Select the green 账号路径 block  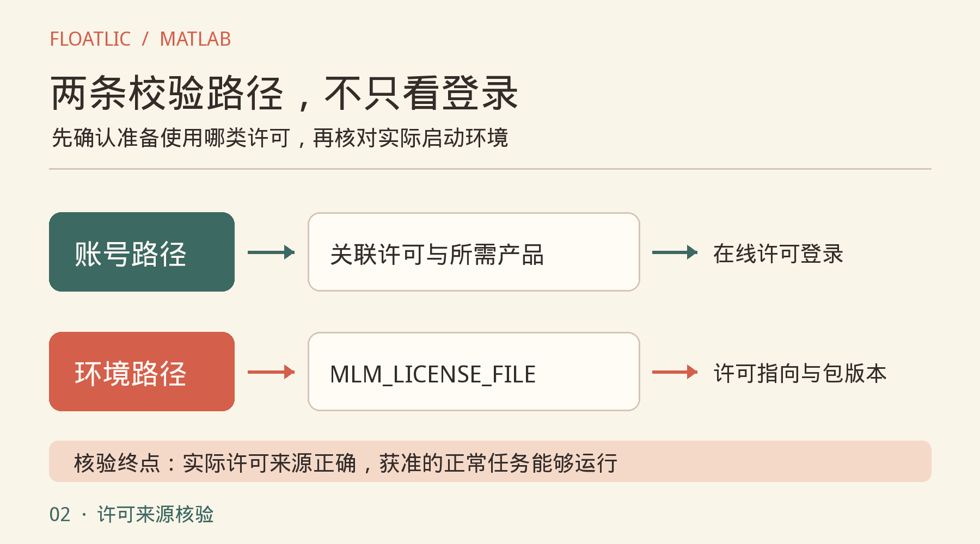tap(142, 252)
